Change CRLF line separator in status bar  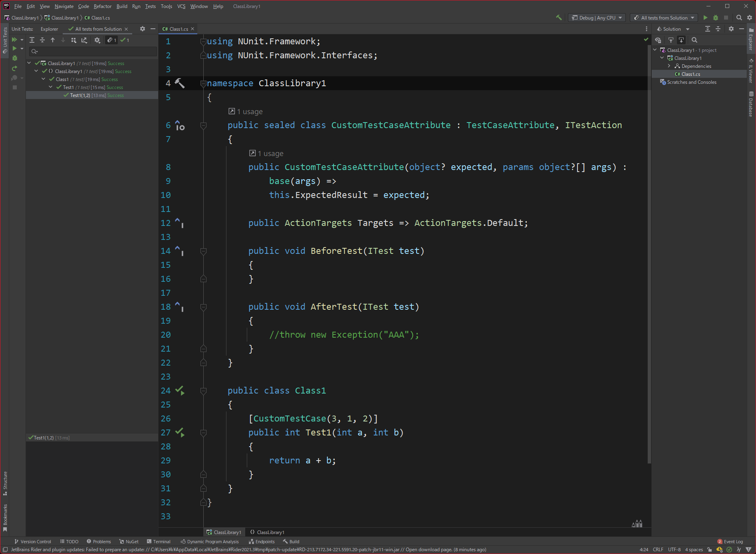[658, 550]
